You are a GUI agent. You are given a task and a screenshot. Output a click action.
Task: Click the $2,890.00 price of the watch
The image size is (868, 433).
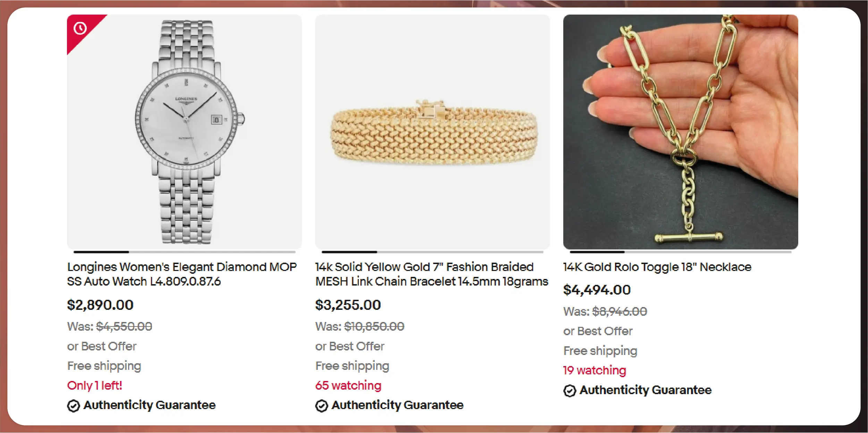tap(100, 305)
